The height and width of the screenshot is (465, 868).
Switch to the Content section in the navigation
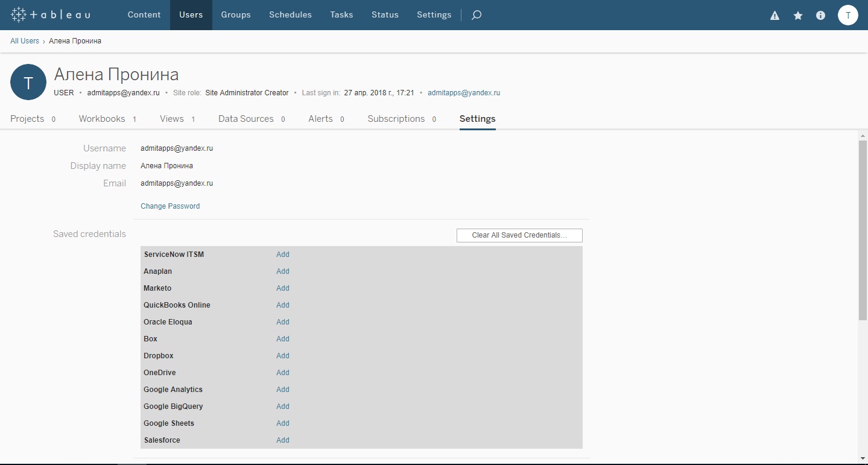[144, 14]
